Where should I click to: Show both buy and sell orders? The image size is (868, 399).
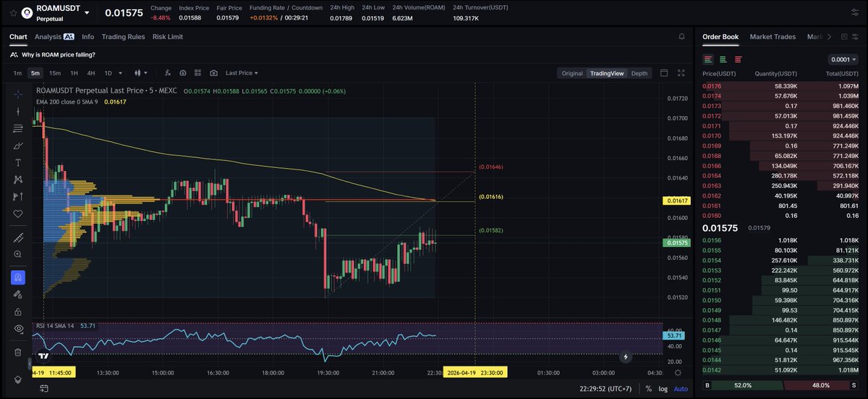click(708, 59)
